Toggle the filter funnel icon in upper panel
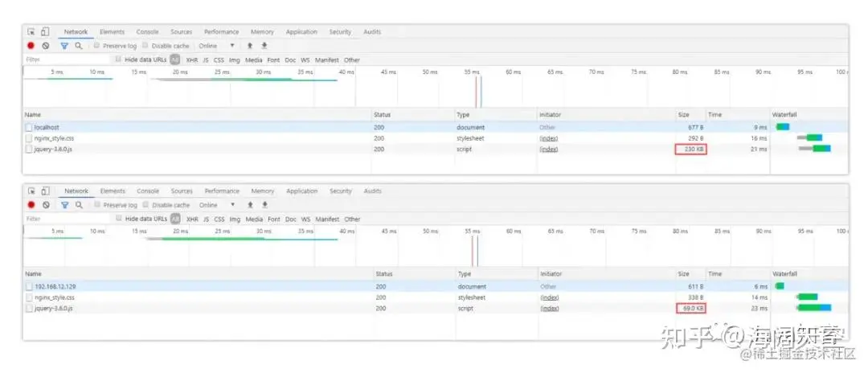868x373 pixels. [x=64, y=46]
